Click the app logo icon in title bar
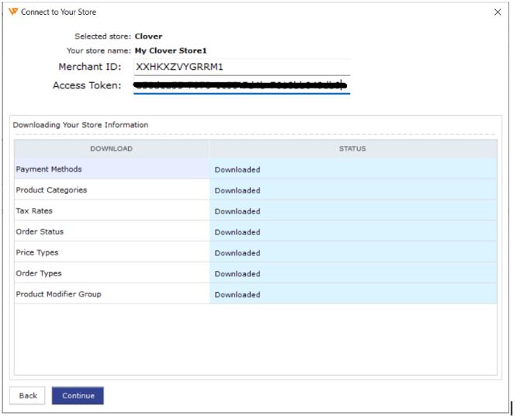 [12, 12]
